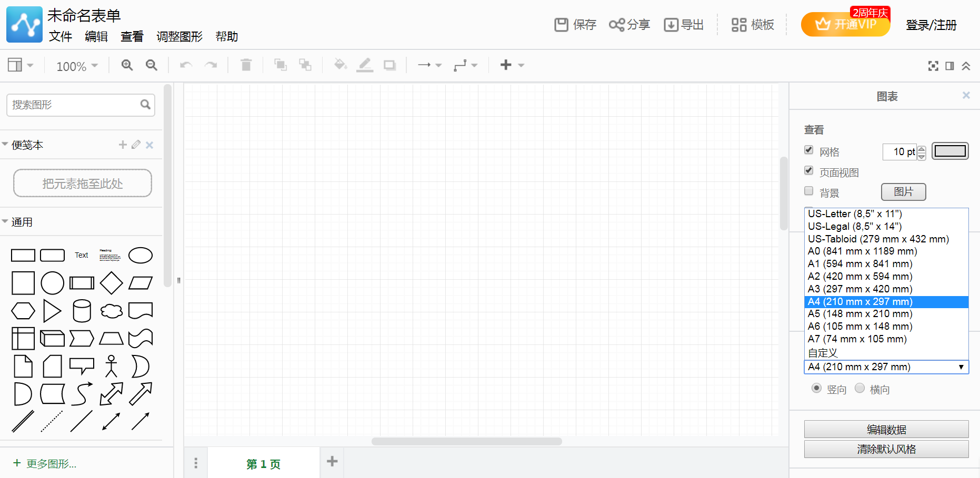The height and width of the screenshot is (478, 980).
Task: Select the actor stick-figure shape
Action: 111,366
